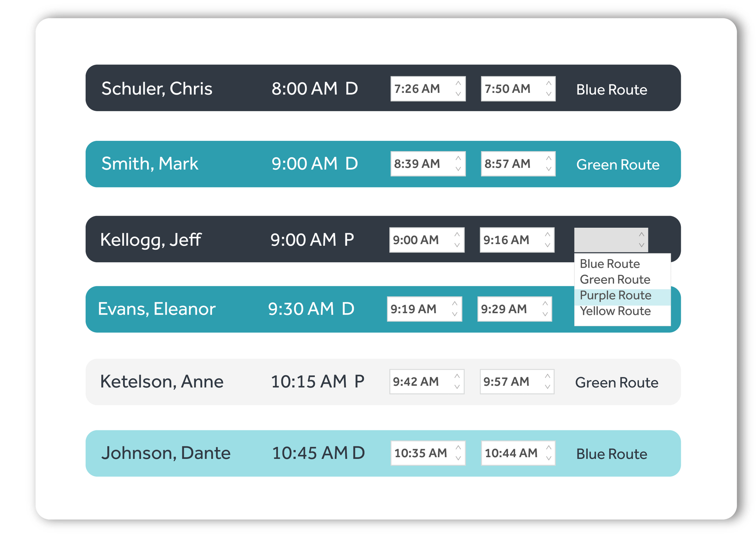Image resolution: width=756 pixels, height=538 pixels.
Task: Increase Kellogg's 9:00 AM pickup time field
Action: [x=457, y=234]
